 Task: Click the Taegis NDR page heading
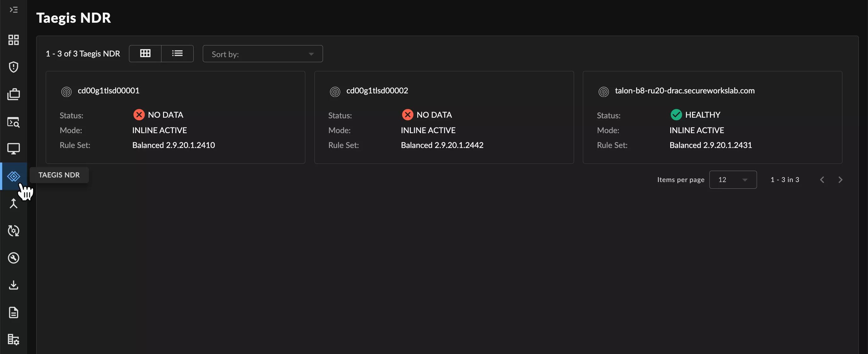point(73,18)
